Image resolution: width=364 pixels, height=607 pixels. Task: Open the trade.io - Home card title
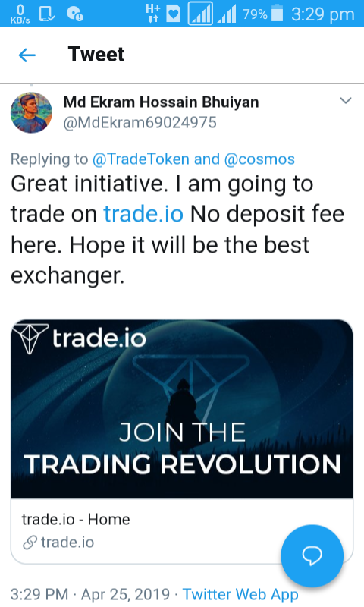[76, 519]
